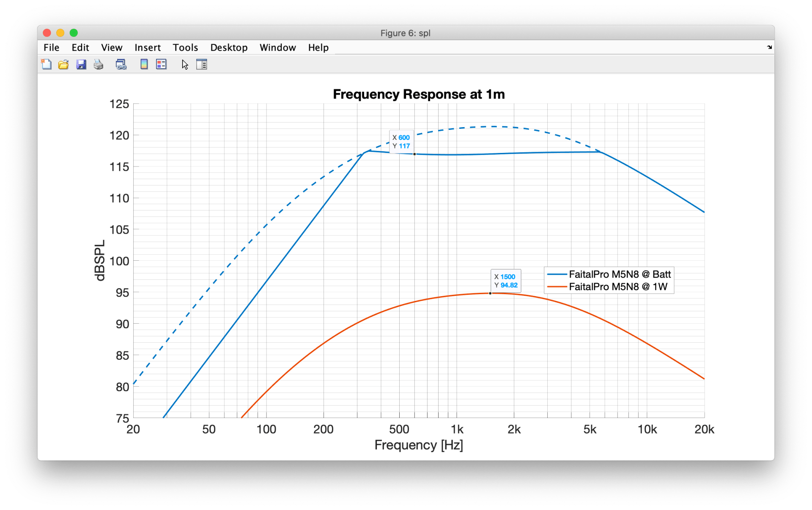Image resolution: width=812 pixels, height=510 pixels.
Task: Click the Print Figure icon
Action: (99, 65)
